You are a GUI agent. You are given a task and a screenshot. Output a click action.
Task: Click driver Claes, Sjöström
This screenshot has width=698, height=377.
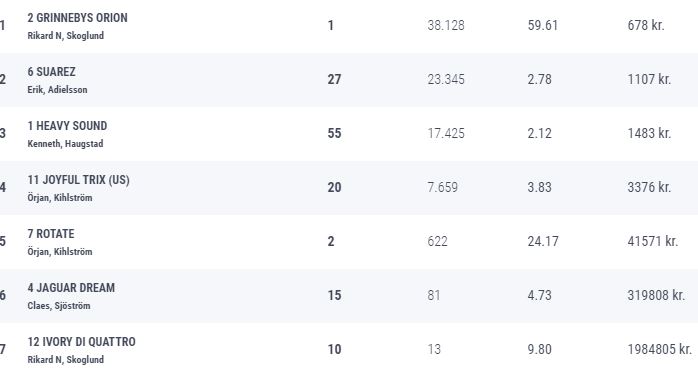pyautogui.click(x=59, y=306)
